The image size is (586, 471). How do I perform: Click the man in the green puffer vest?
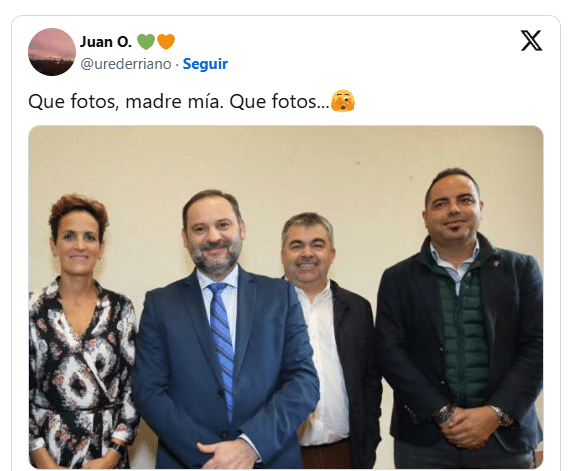(x=460, y=320)
